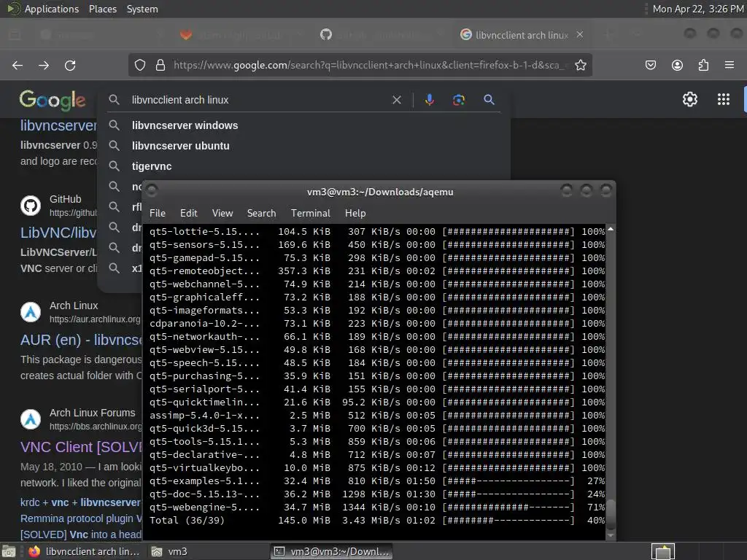Switch to Firefox taskbar entry
Screen dimensions: 747x560
83,551
